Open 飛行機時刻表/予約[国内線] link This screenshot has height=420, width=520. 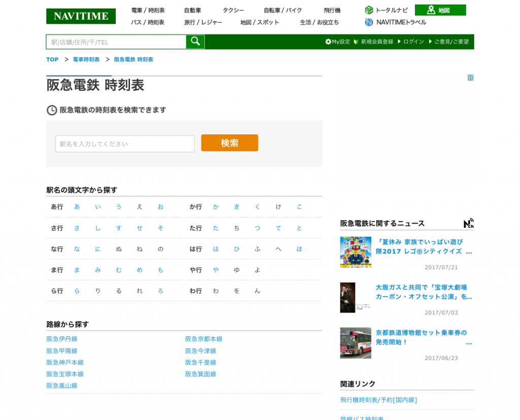(378, 400)
